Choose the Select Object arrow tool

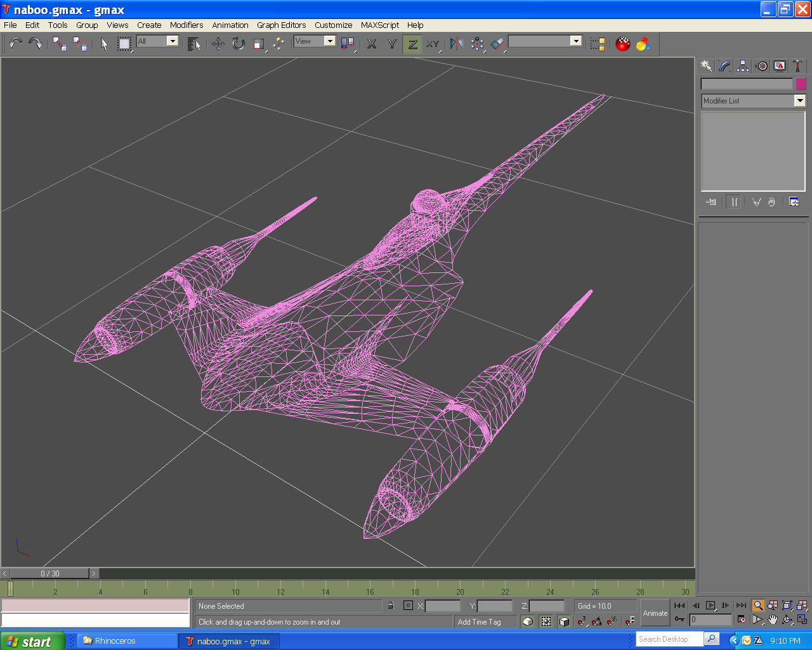(104, 43)
